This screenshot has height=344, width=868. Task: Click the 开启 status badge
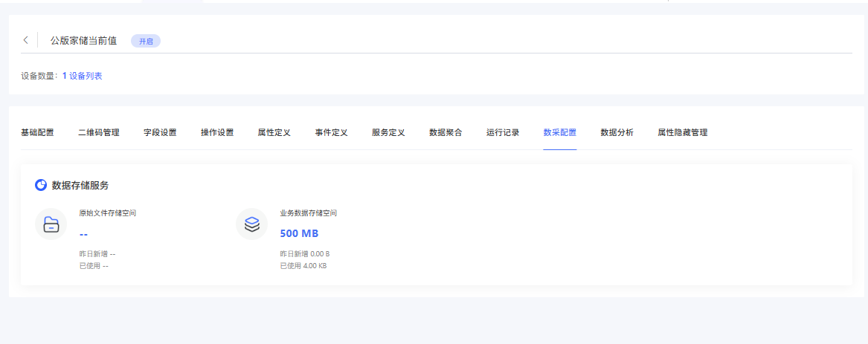click(x=146, y=42)
